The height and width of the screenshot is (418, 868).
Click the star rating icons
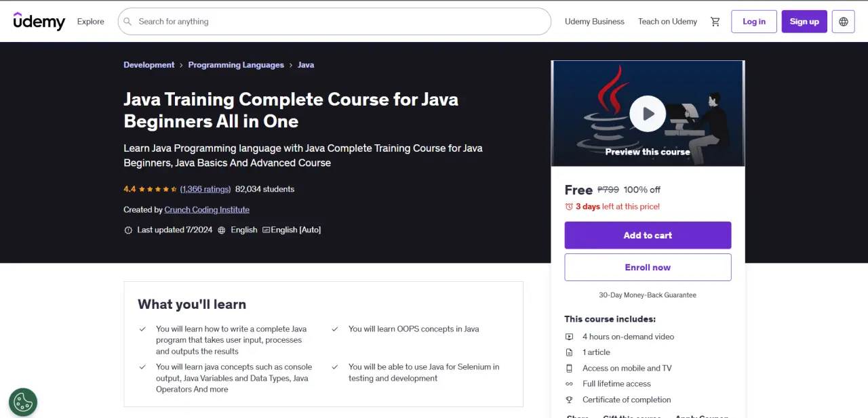158,189
